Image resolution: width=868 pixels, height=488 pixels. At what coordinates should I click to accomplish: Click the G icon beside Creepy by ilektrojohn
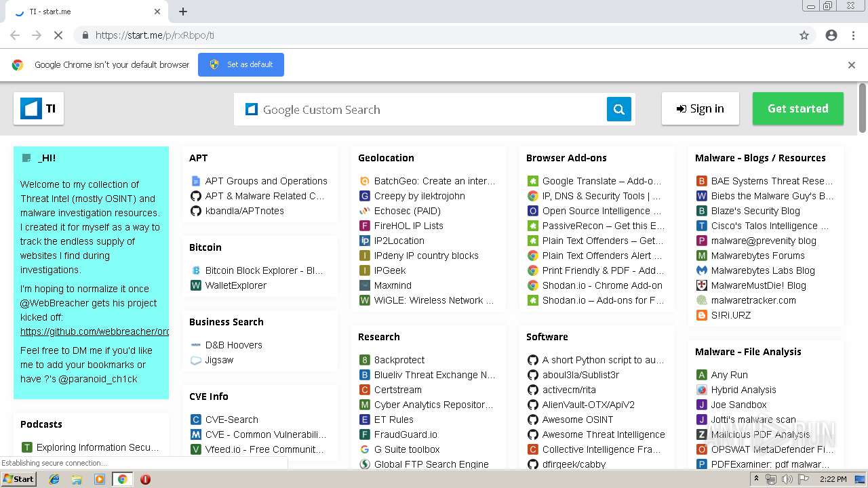[365, 196]
